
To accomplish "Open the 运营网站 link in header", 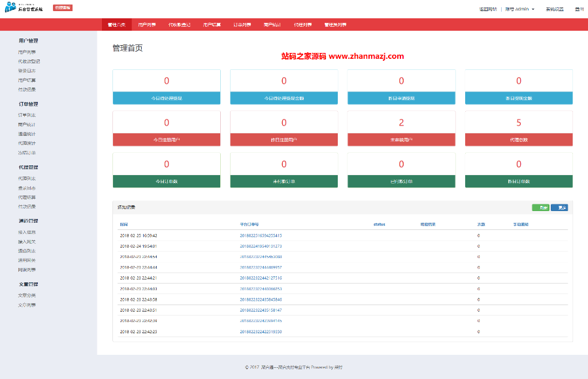I will [489, 8].
